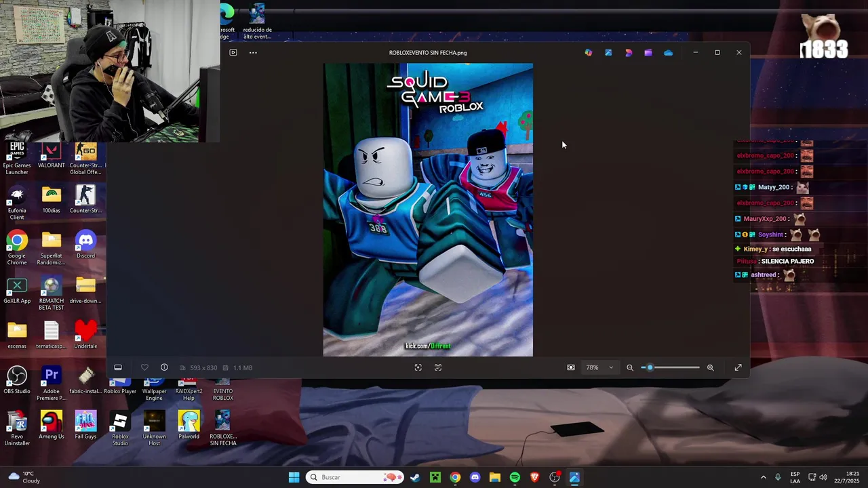
Task: Toggle the filmstrip view icon in Photos
Action: coord(118,367)
